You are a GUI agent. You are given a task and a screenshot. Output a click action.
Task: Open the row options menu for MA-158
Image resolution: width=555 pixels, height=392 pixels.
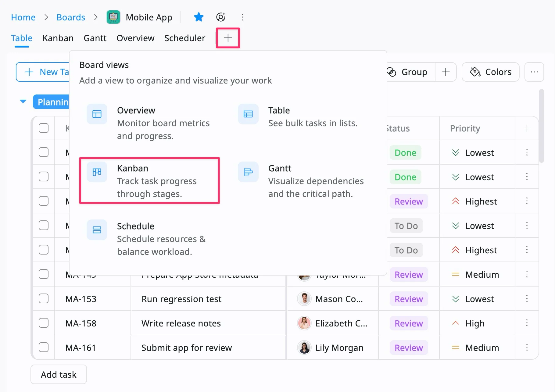click(527, 323)
